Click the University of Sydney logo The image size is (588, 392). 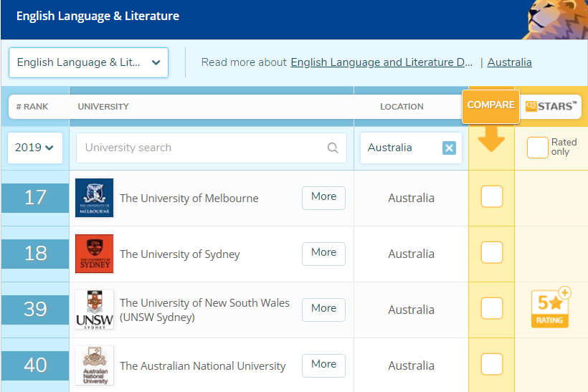point(94,254)
